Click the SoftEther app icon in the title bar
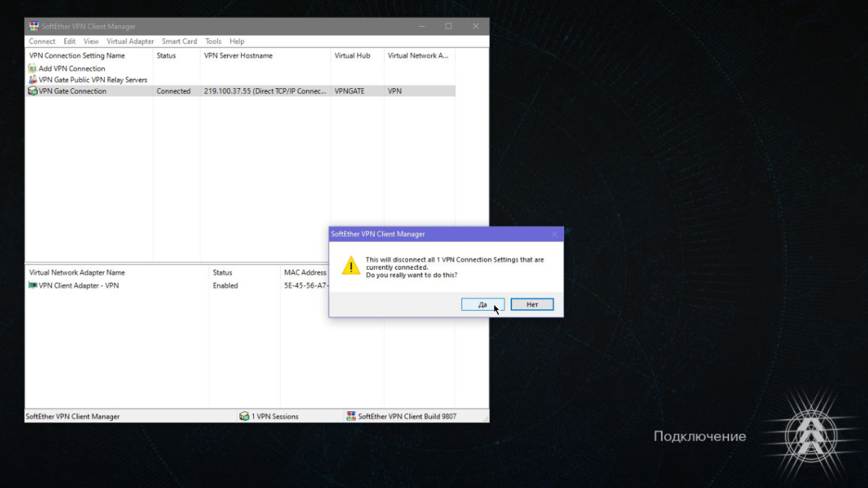 pos(33,27)
